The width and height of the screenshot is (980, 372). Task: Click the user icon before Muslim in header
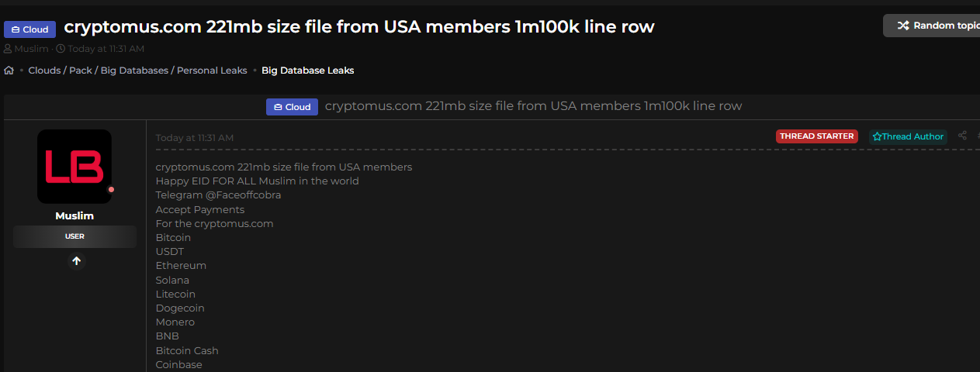(x=8, y=49)
